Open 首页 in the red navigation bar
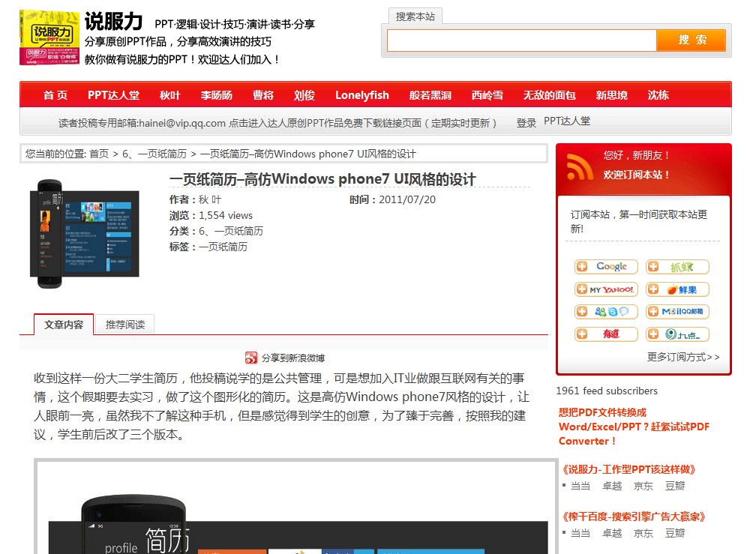756x554 pixels. [55, 95]
